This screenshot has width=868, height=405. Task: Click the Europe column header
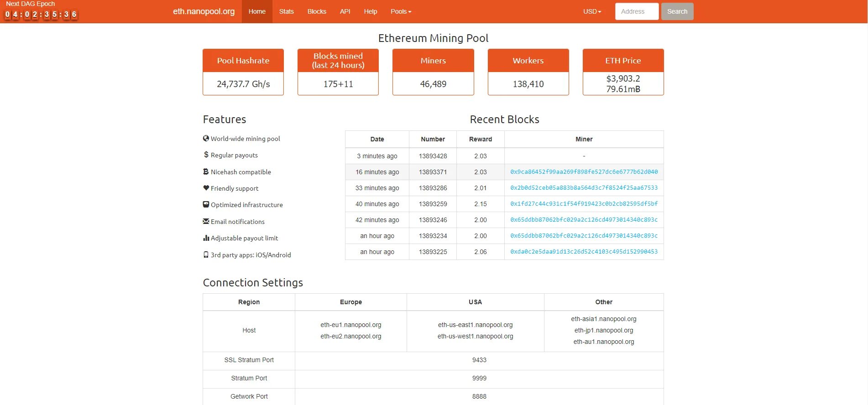tap(350, 302)
